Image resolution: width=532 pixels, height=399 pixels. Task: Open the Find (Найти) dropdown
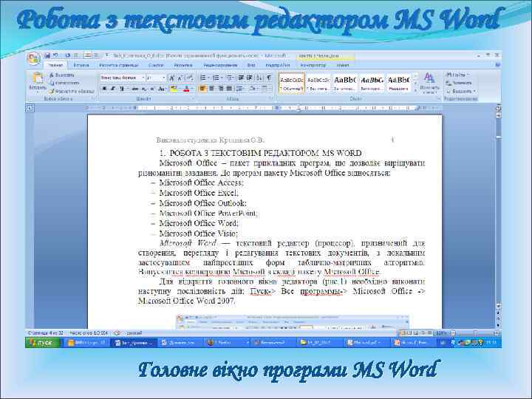(457, 75)
